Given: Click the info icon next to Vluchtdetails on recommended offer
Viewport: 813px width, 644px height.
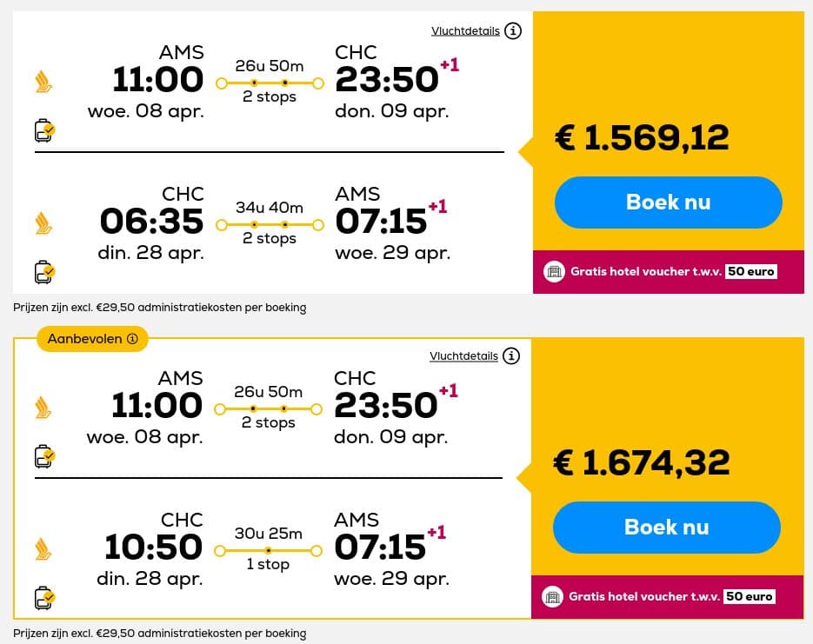Looking at the screenshot, I should (x=511, y=355).
